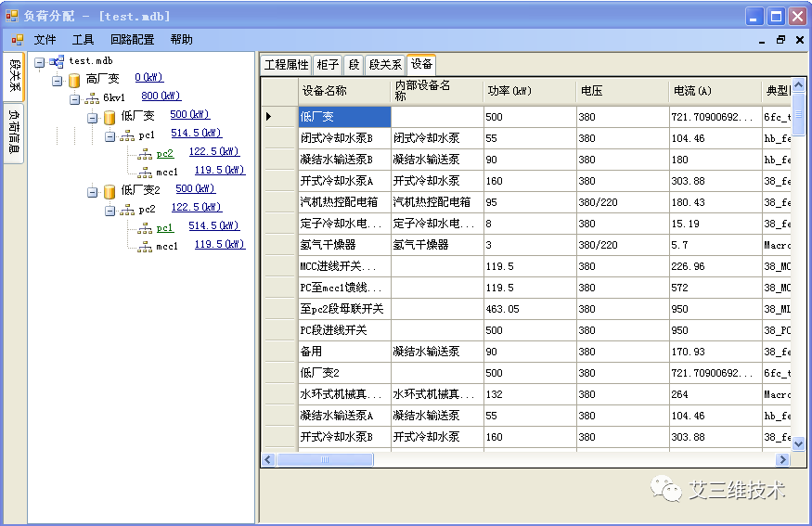Click the green pc2 link under pc1
Image resolution: width=812 pixels, height=526 pixels.
point(165,154)
